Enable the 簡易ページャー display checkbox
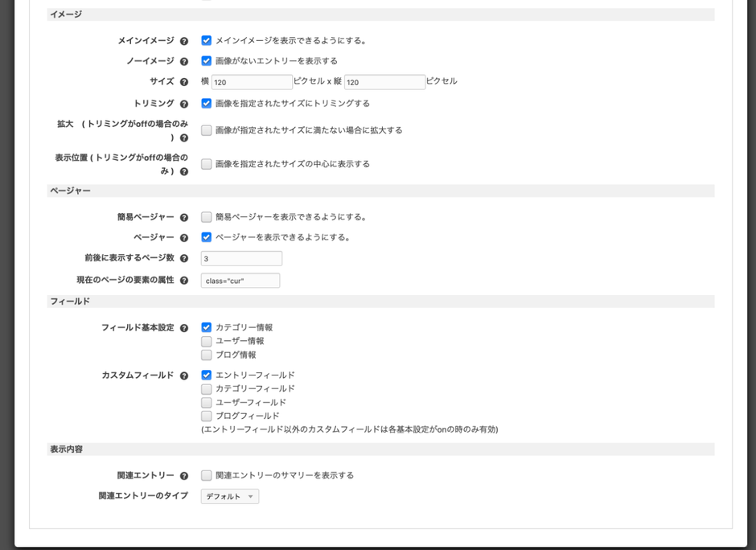Screen dimensions: 756x550 (206, 216)
